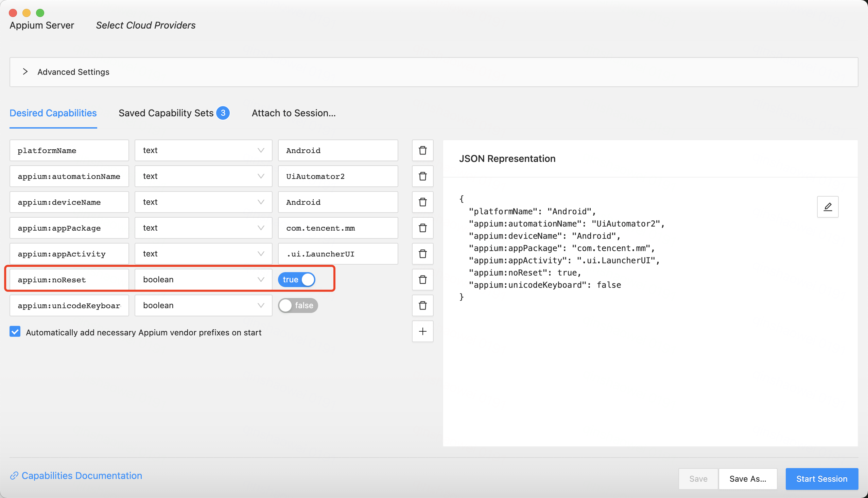Viewport: 868px width, 498px height.
Task: Delete the platformName capability row
Action: pos(422,150)
